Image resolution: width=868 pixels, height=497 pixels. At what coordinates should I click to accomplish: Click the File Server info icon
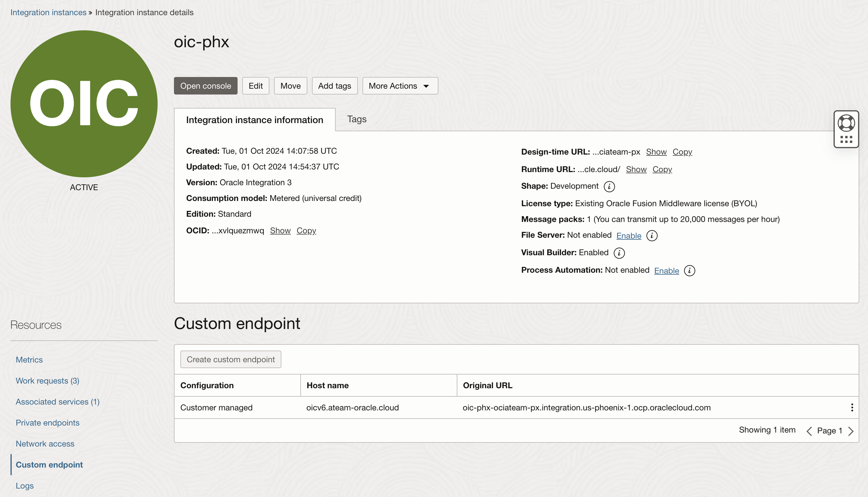(x=651, y=236)
